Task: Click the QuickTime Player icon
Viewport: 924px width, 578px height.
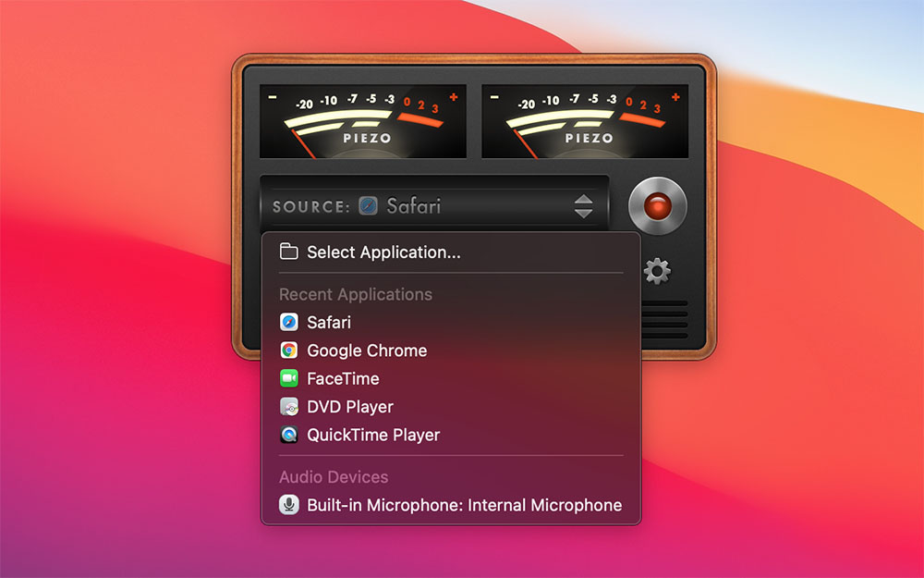Action: pyautogui.click(x=288, y=435)
